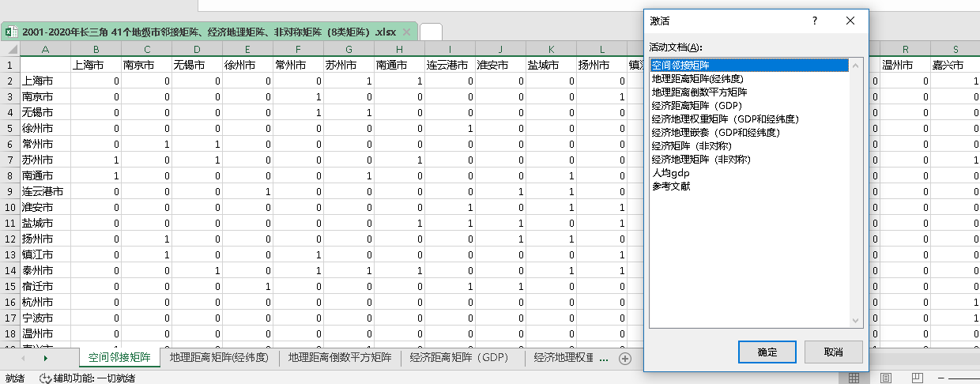980x384 pixels.
Task: Select row 9 header
Action: [x=10, y=191]
